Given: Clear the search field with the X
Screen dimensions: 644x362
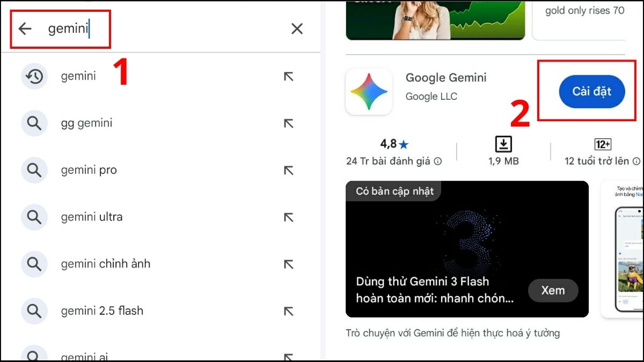Looking at the screenshot, I should tap(297, 28).
